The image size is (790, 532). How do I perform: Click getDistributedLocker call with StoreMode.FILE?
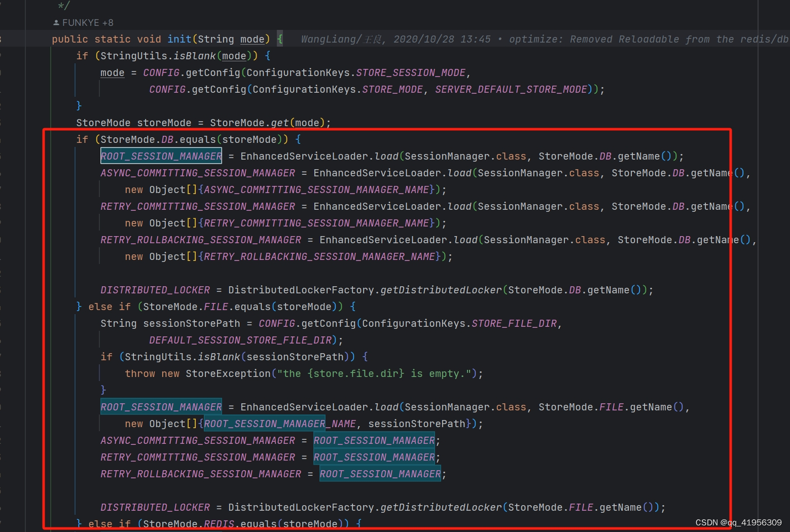(441, 507)
